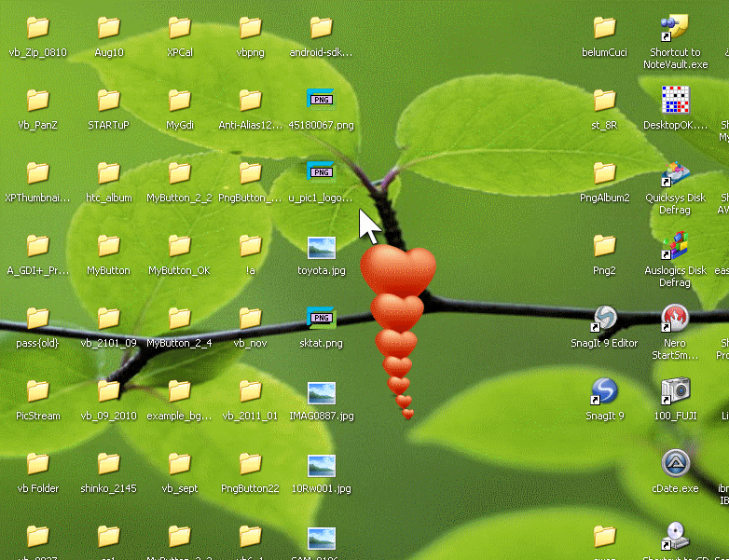Click the sktat.png file icon
This screenshot has width=729, height=560.
321,320
